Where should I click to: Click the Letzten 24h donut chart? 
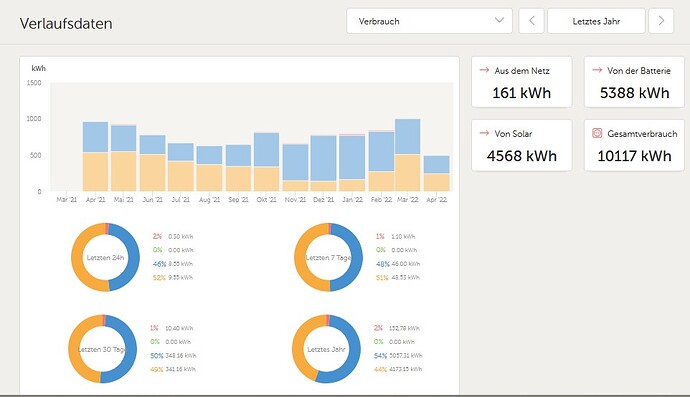pyautogui.click(x=105, y=257)
